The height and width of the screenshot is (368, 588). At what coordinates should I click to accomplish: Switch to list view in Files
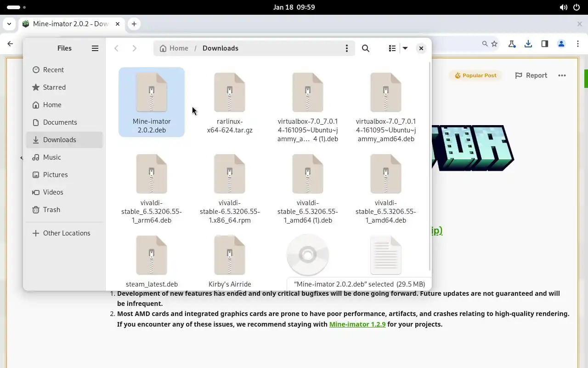click(392, 48)
